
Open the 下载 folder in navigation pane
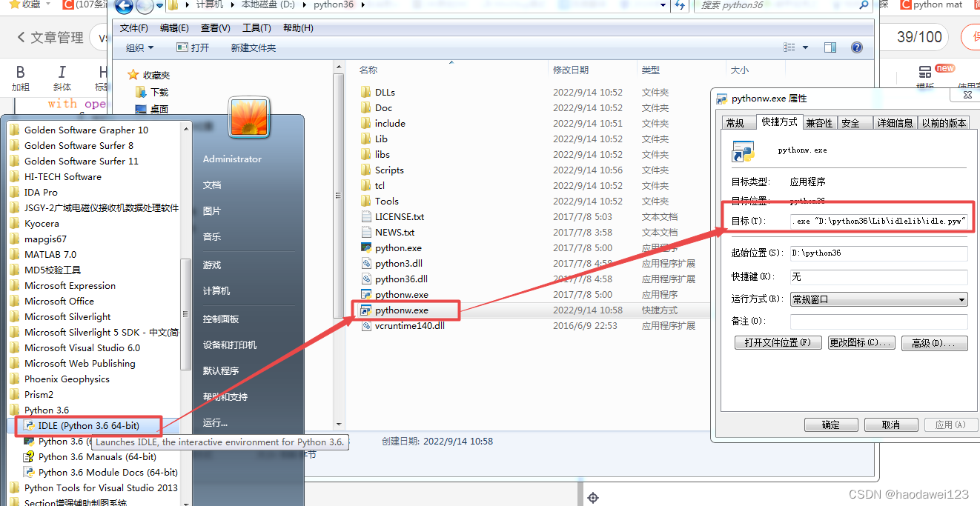click(152, 93)
